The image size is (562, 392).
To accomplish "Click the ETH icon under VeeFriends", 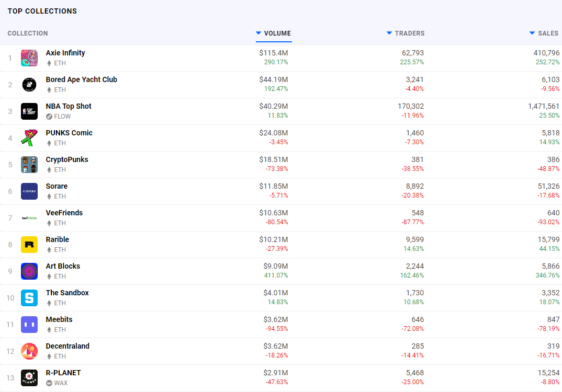I will (x=49, y=223).
